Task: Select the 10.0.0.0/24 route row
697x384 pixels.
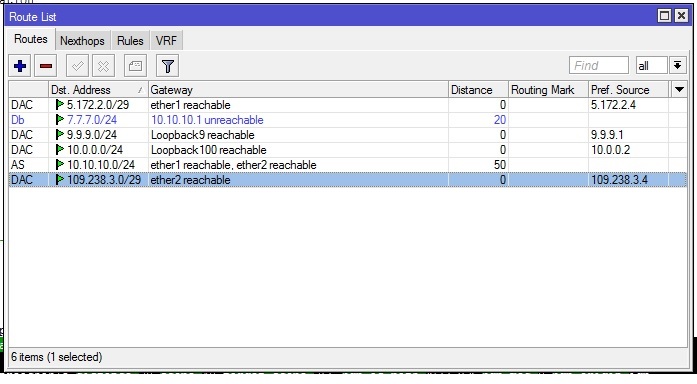Action: [348, 150]
